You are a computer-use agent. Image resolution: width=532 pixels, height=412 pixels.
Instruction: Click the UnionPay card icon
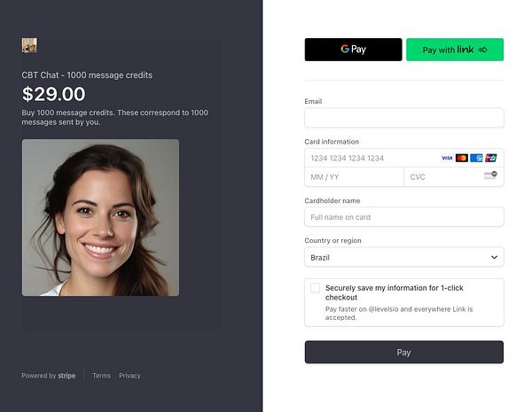pos(491,158)
